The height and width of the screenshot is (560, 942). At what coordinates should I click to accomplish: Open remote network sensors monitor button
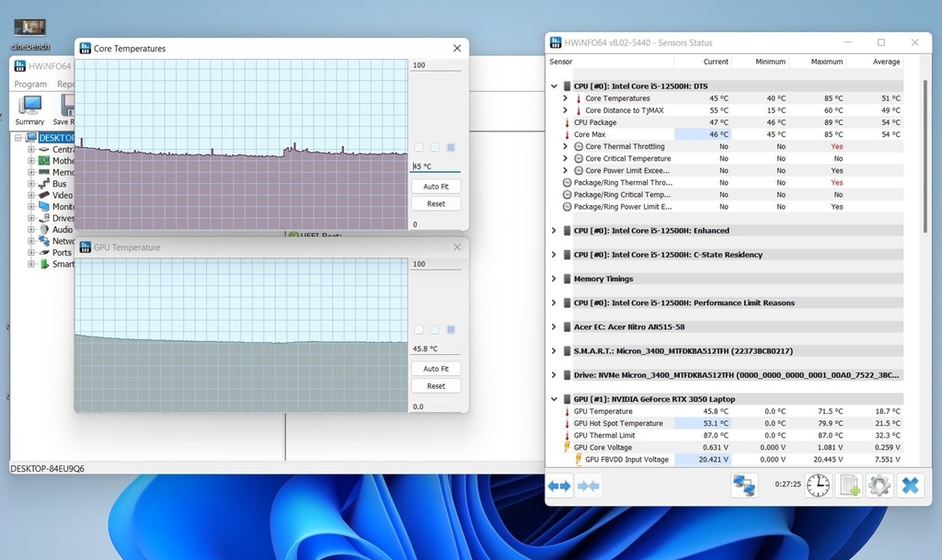coord(743,485)
